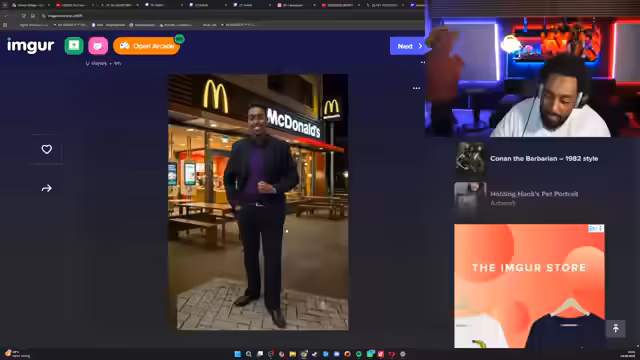
Task: Open the settings gear in the taskbar
Action: [x=403, y=354]
